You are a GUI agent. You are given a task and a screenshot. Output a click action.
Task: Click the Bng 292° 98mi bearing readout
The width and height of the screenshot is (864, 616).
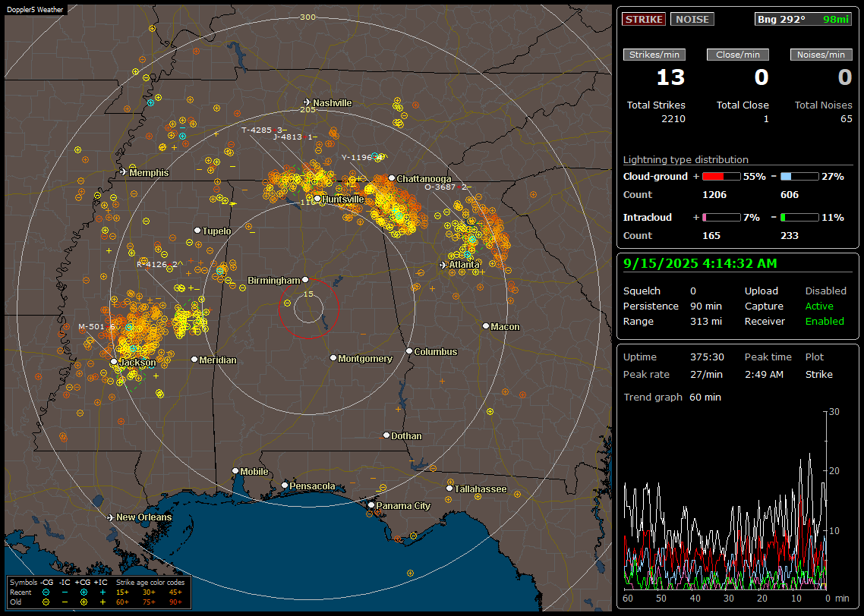(803, 19)
